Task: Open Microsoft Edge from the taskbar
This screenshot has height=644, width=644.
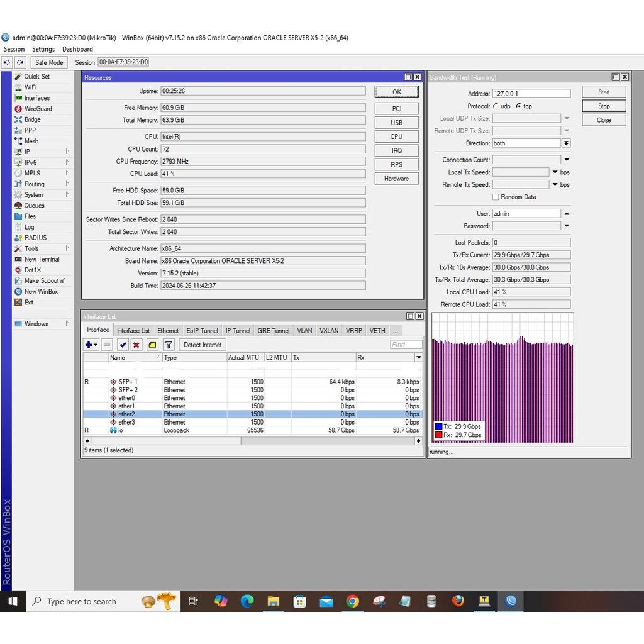Action: pyautogui.click(x=247, y=601)
